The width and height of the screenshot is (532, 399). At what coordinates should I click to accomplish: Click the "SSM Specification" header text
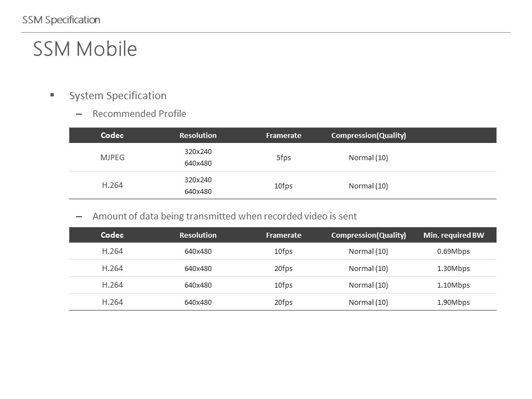(x=61, y=20)
